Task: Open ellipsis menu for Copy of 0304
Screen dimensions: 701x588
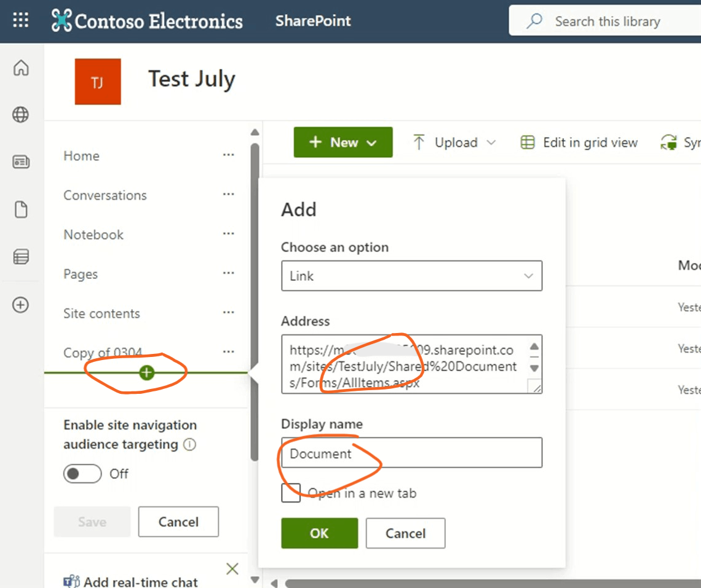Action: coord(229,351)
